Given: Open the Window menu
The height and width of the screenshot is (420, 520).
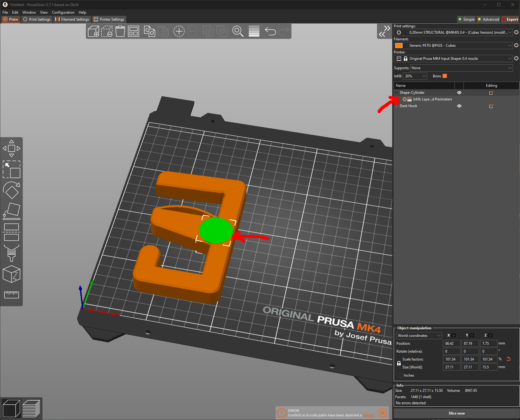Looking at the screenshot, I should pyautogui.click(x=29, y=12).
